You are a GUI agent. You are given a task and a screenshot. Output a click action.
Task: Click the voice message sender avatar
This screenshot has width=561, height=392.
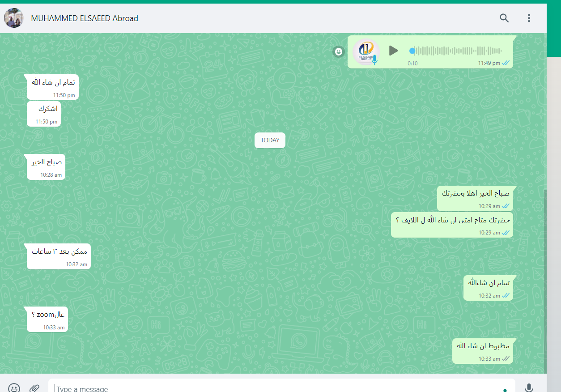[366, 51]
